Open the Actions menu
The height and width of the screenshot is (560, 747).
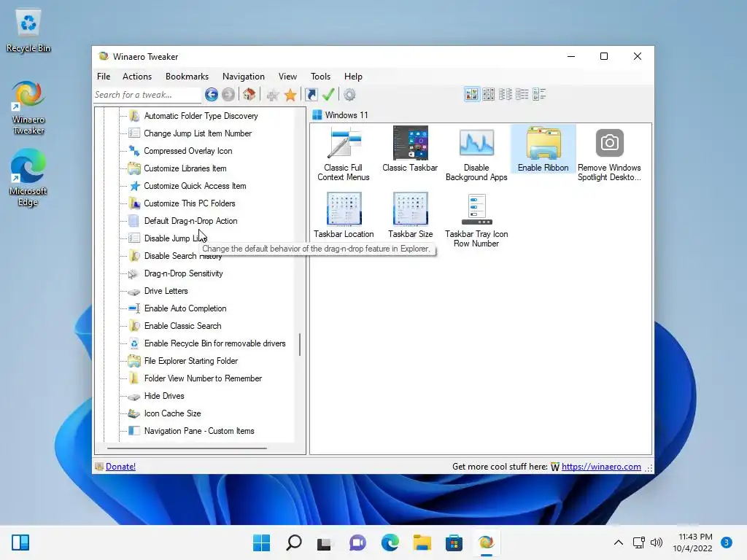tap(136, 76)
